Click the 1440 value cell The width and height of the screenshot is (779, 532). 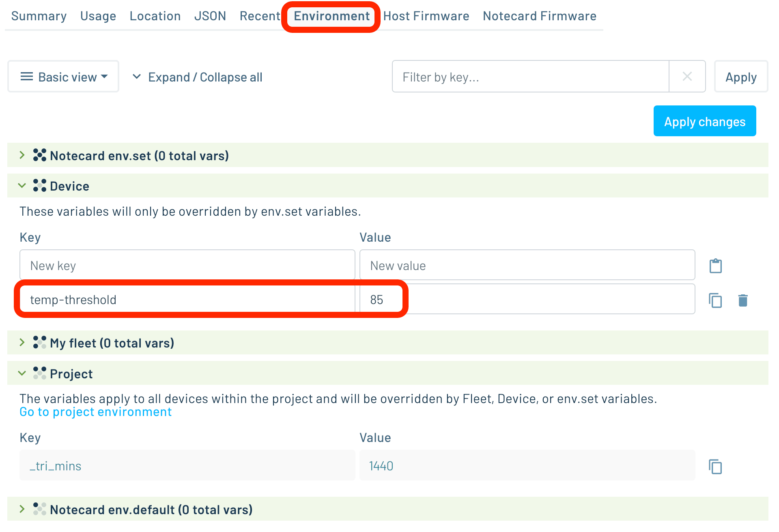pos(527,466)
